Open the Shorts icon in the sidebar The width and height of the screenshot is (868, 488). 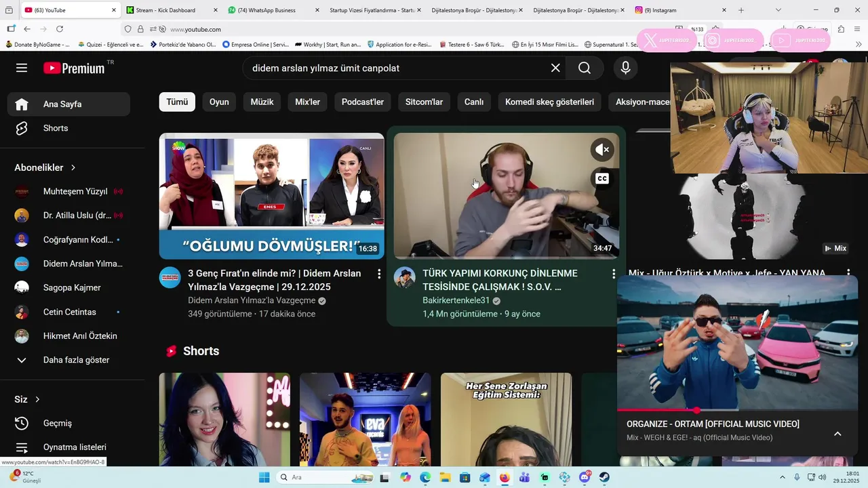coord(22,128)
